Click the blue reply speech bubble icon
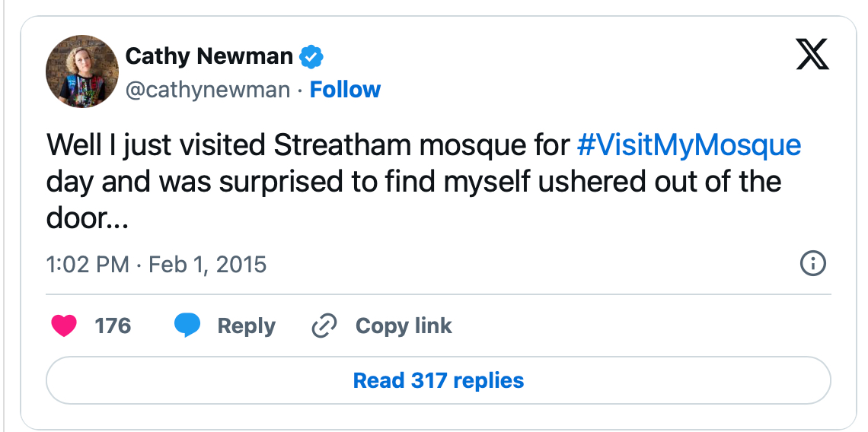The image size is (868, 432). point(187,326)
